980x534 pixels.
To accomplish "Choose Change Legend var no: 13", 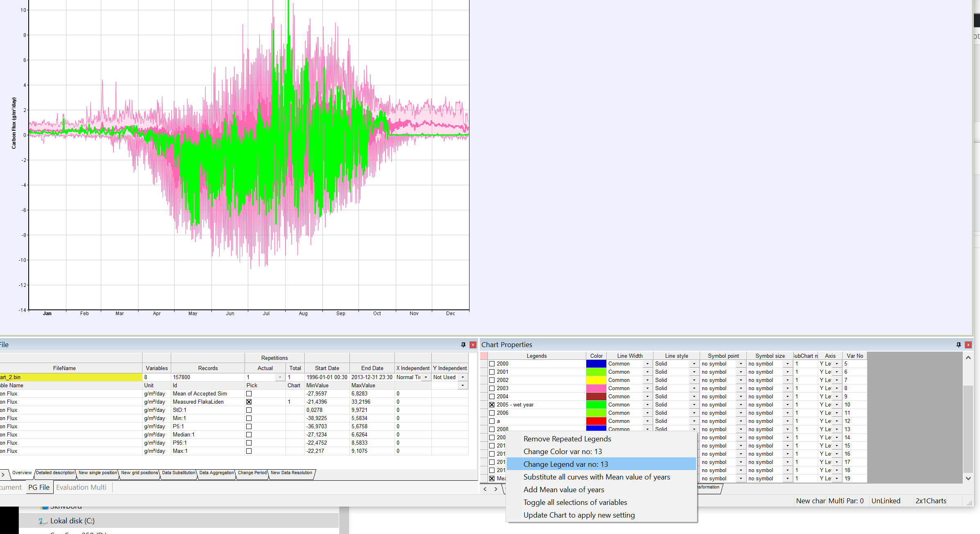I will tap(602, 464).
